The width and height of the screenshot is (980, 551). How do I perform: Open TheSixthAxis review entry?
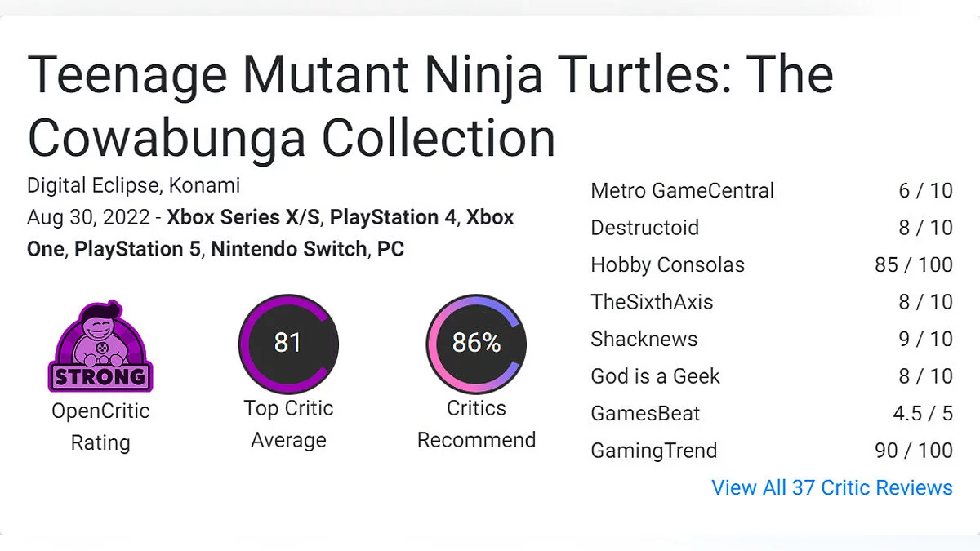point(652,302)
